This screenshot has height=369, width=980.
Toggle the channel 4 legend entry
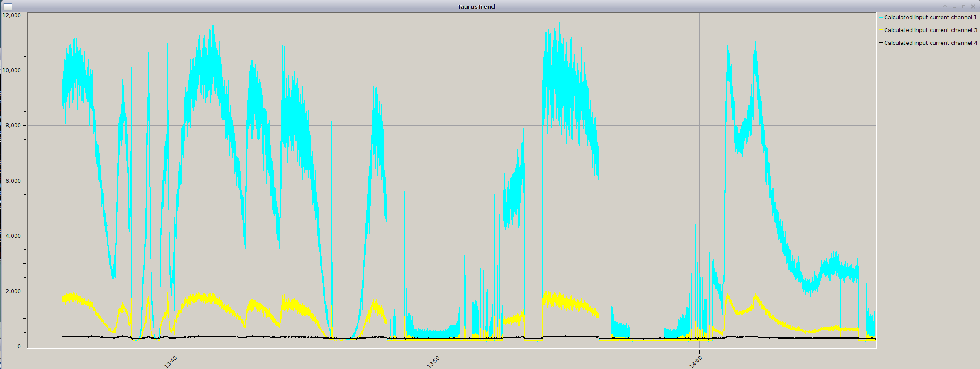click(x=931, y=43)
